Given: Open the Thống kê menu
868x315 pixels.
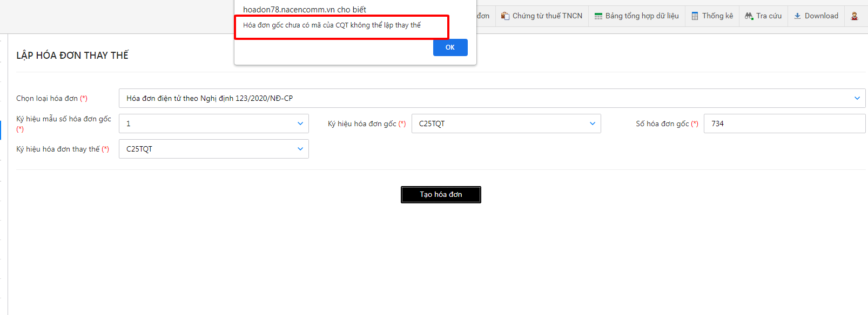Looking at the screenshot, I should (712, 16).
